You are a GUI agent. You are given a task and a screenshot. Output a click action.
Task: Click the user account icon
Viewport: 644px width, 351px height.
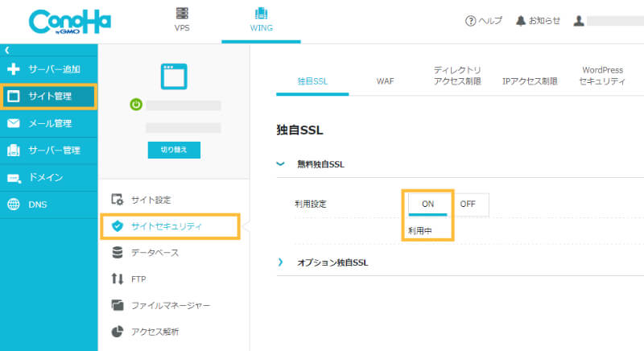(579, 20)
